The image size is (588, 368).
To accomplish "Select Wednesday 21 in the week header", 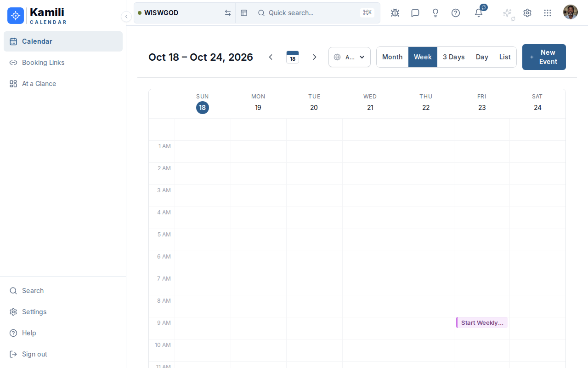I will pyautogui.click(x=370, y=108).
